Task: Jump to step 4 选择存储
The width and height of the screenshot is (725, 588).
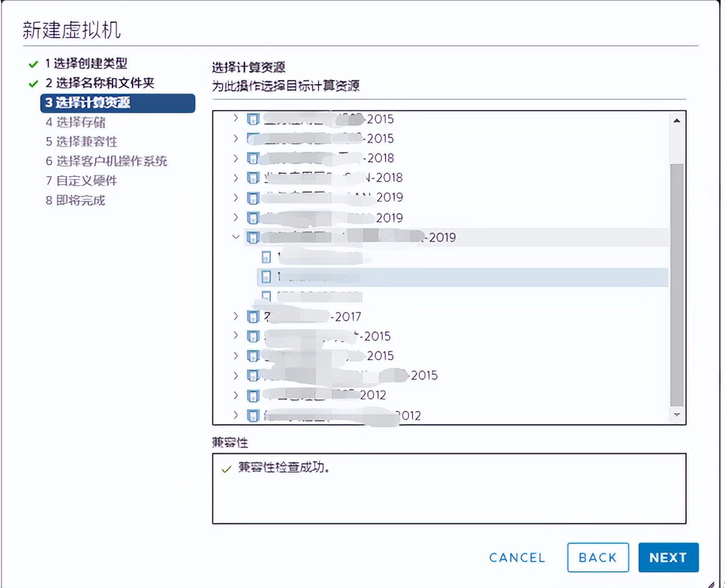Action: 75,122
